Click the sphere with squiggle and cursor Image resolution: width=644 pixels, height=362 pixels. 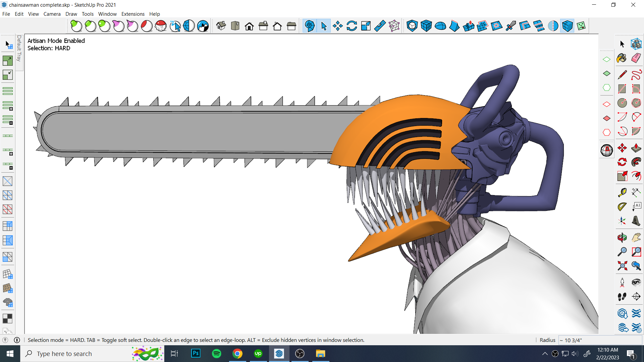pos(175,26)
